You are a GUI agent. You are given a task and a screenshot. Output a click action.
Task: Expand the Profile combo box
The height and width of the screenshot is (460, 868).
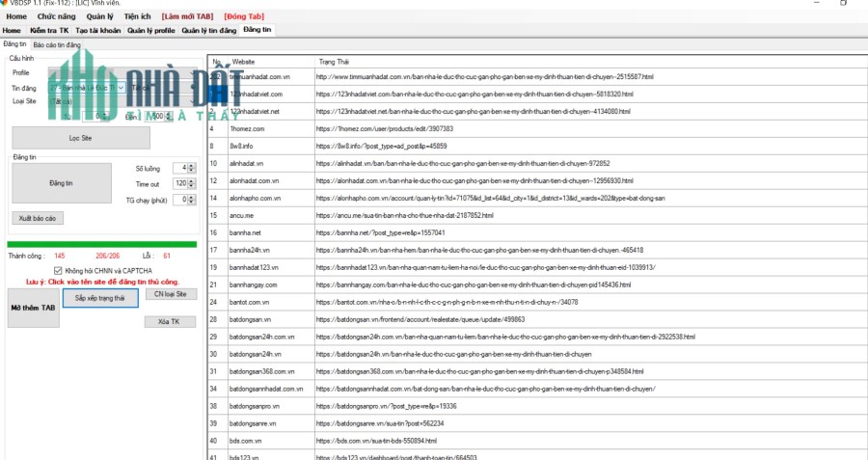pos(193,73)
